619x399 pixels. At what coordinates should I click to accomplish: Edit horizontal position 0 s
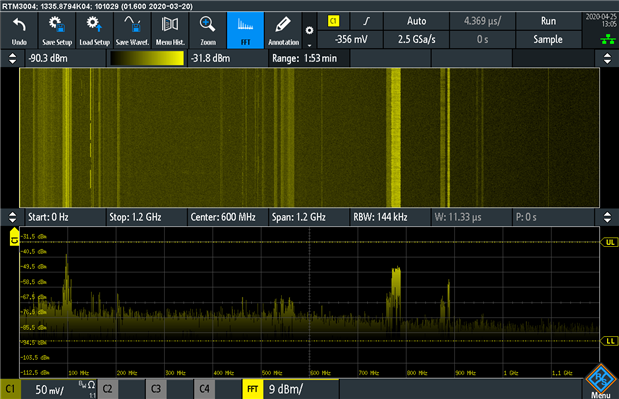tap(482, 39)
